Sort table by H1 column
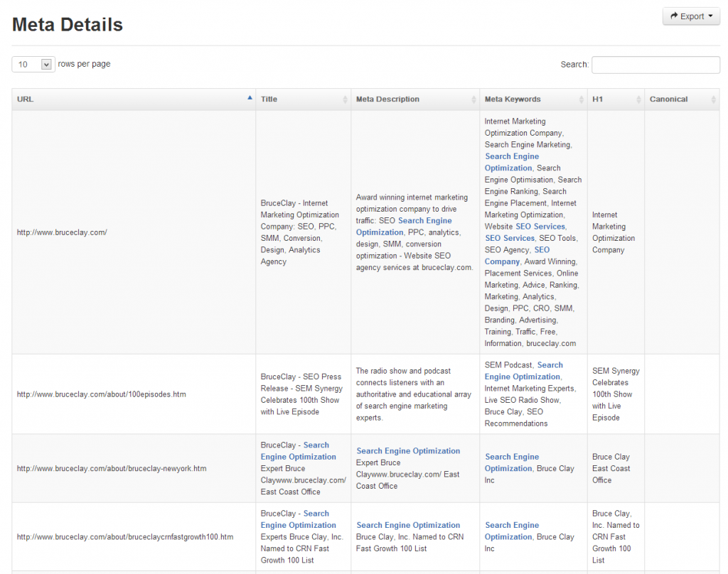 click(616, 99)
